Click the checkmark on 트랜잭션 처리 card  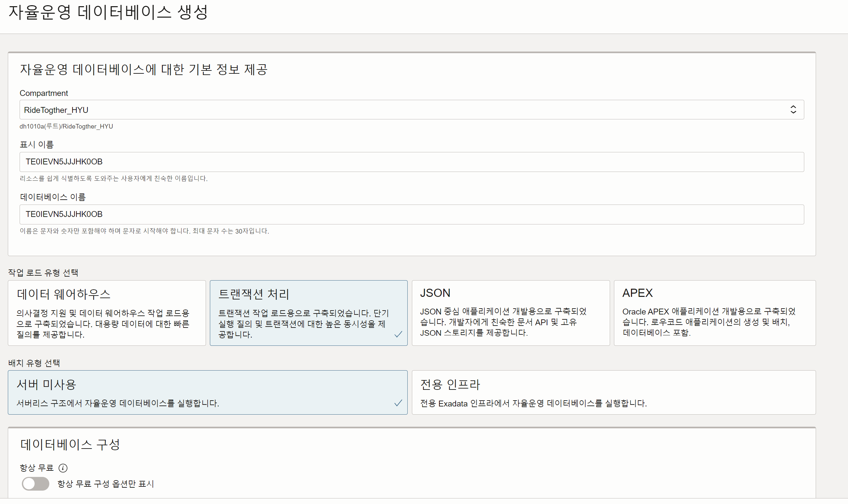tap(398, 334)
